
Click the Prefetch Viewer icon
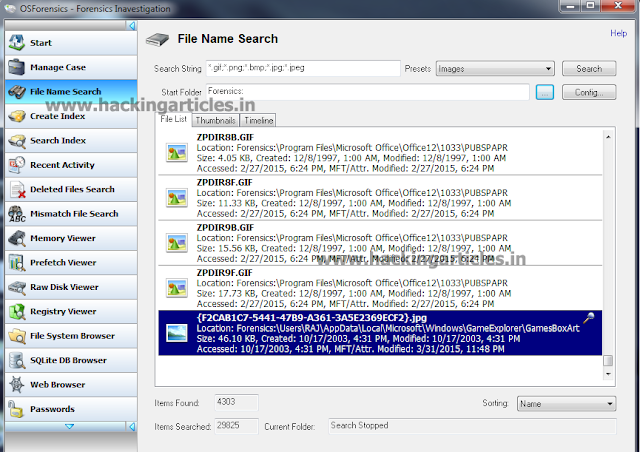click(17, 263)
